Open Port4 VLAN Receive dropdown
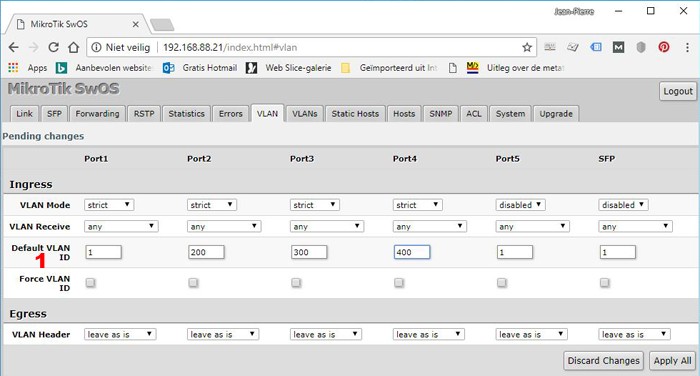 [x=429, y=226]
